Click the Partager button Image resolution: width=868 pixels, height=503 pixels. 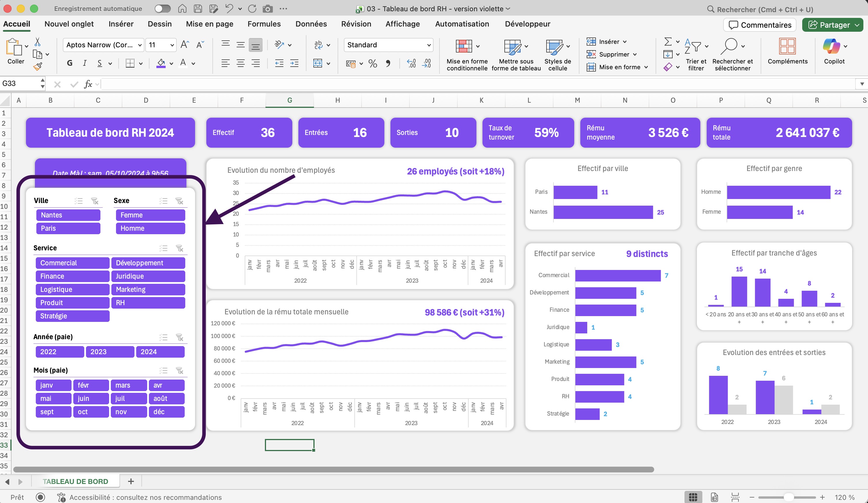(830, 25)
